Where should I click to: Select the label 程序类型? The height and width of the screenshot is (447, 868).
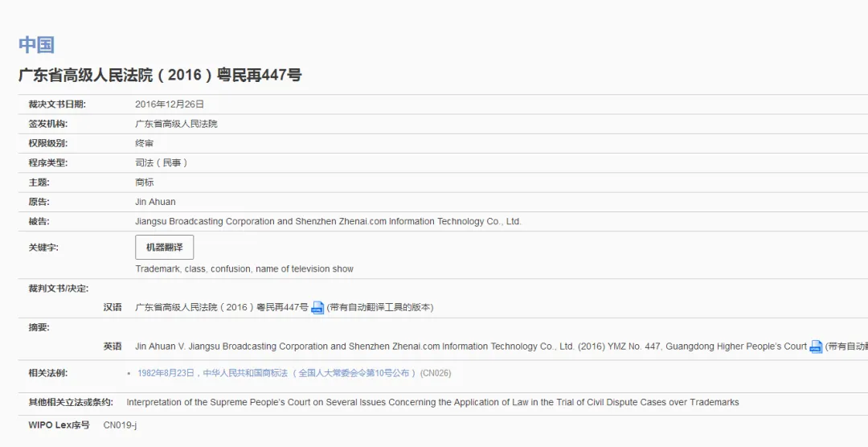(x=48, y=163)
